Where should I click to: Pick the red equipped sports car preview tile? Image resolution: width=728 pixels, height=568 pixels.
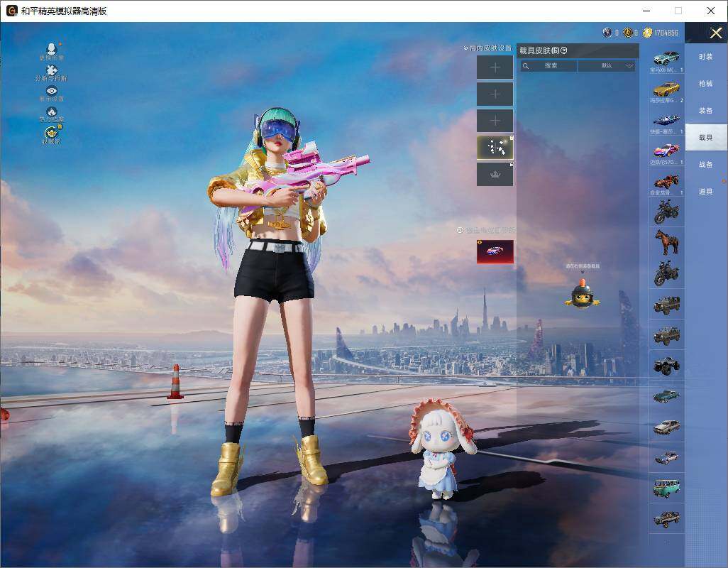pos(495,251)
